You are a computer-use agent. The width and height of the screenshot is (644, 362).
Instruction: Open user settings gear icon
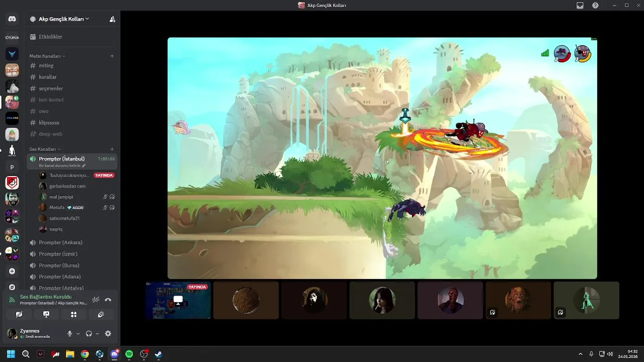(108, 333)
